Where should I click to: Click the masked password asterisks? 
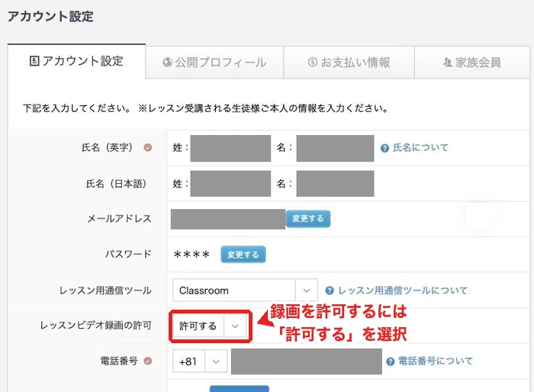[191, 255]
